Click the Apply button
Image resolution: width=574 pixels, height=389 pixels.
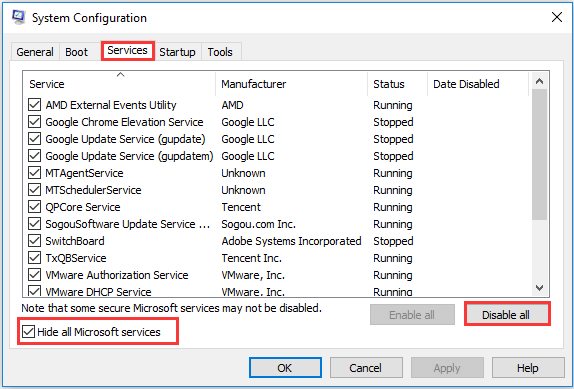click(x=447, y=368)
